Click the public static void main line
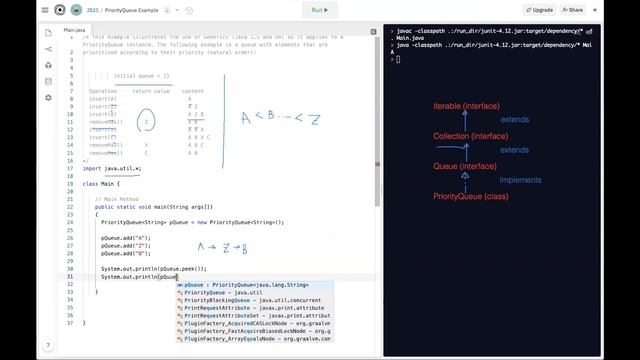The height and width of the screenshot is (360, 640). [154, 207]
